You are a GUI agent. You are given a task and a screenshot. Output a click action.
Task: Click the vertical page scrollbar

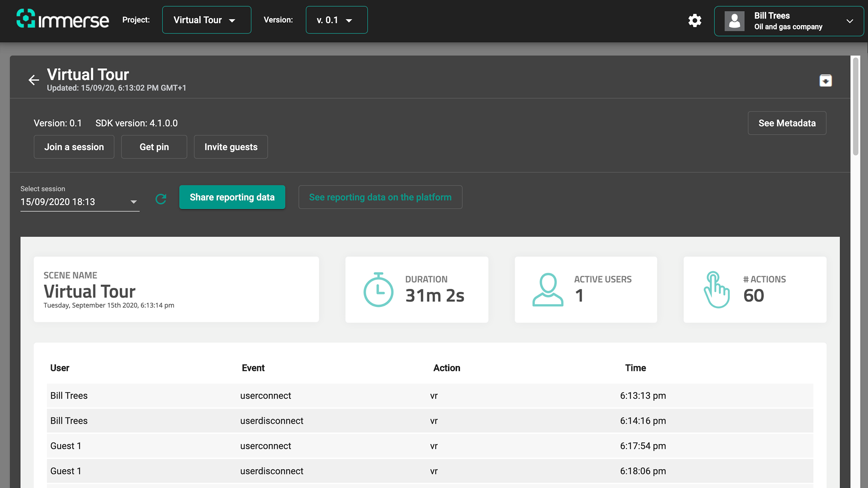click(855, 107)
